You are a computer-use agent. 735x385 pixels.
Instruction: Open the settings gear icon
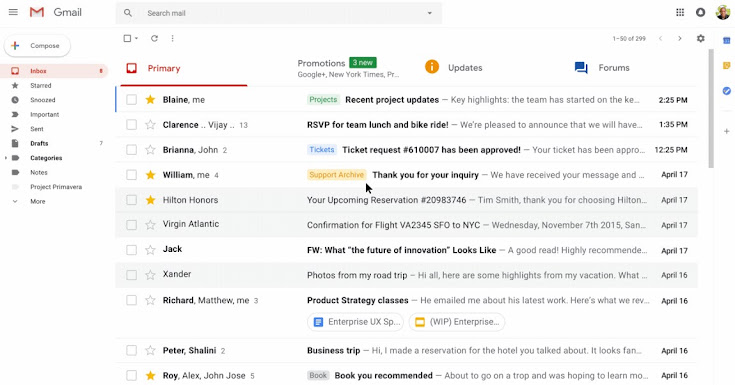coord(700,38)
